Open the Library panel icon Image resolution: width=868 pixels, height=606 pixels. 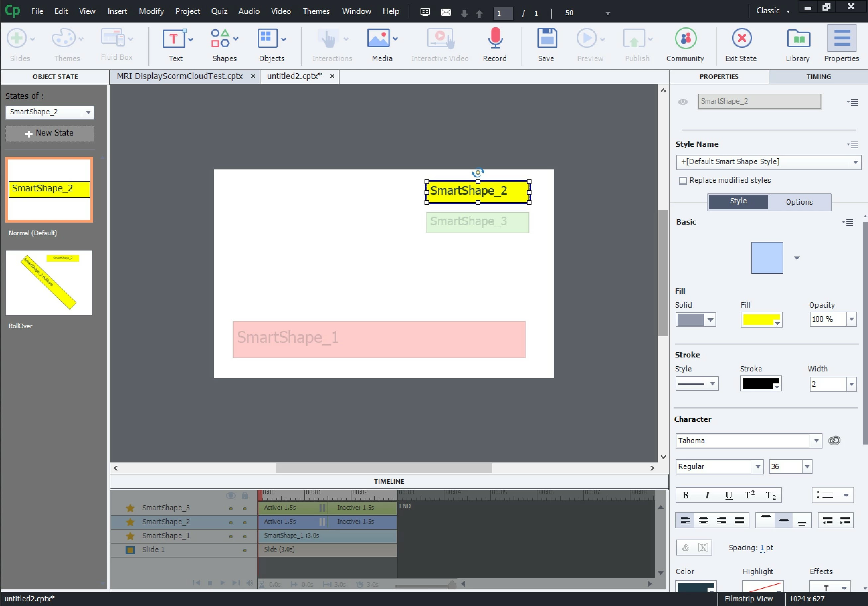(798, 39)
